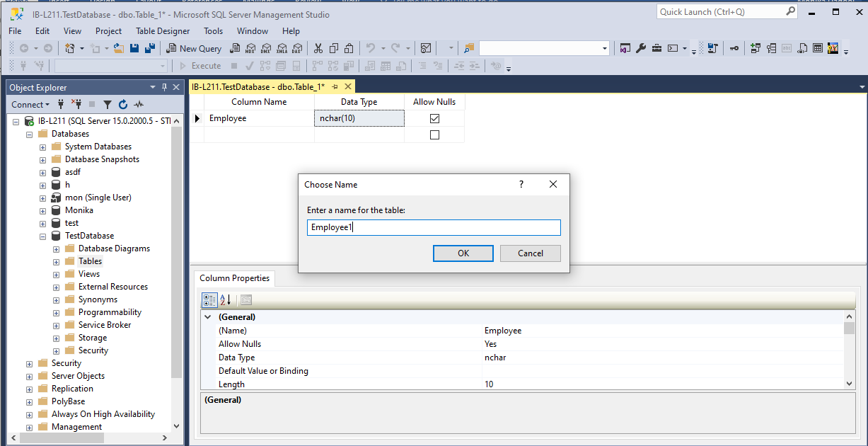Click Categorized view icon in Column Properties

209,299
